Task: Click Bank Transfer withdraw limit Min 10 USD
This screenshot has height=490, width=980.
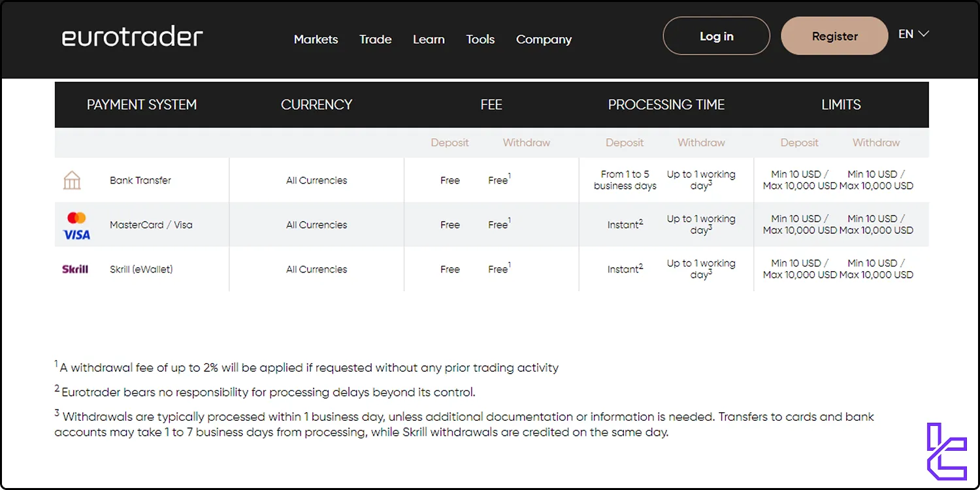Action: tap(876, 180)
